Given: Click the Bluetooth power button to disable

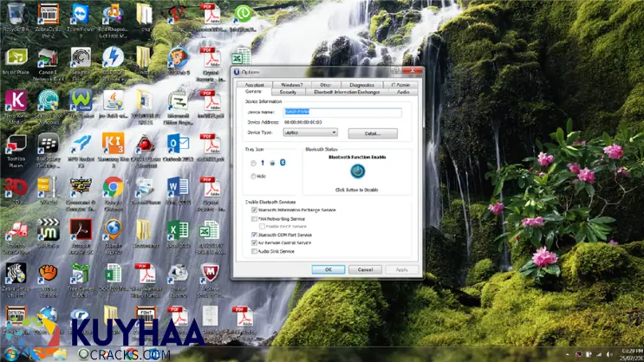Looking at the screenshot, I should (357, 171).
